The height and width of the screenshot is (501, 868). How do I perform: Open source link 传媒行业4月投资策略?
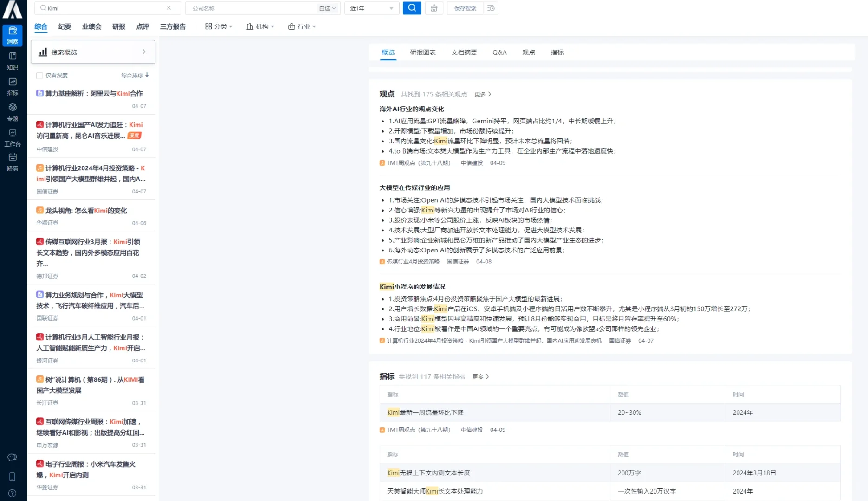point(413,262)
